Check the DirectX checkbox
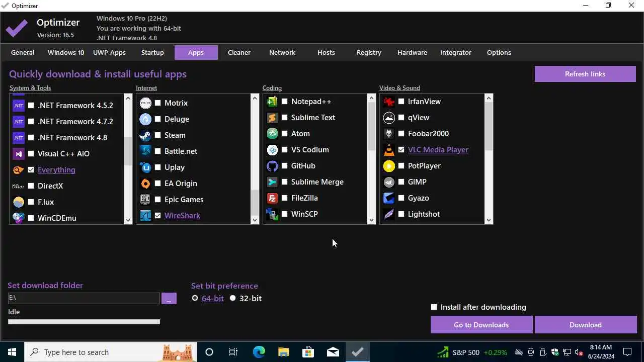The image size is (644, 362). tap(31, 186)
